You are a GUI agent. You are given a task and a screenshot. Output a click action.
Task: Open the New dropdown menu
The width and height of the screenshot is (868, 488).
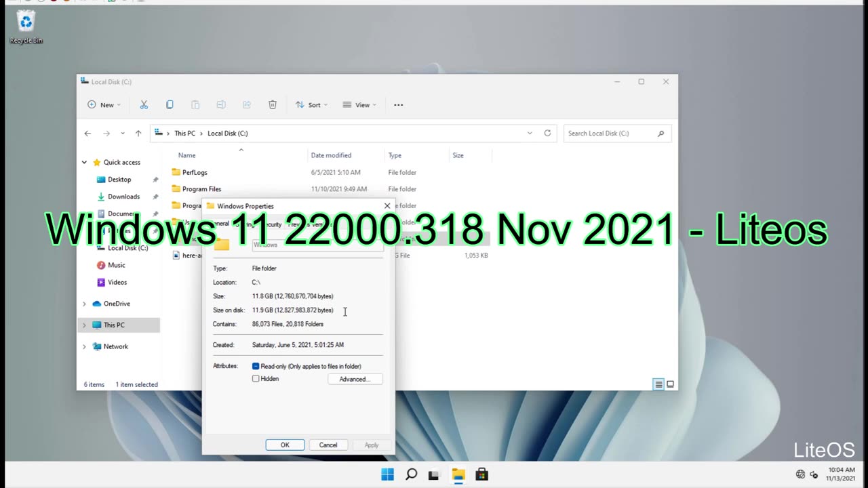(x=104, y=105)
